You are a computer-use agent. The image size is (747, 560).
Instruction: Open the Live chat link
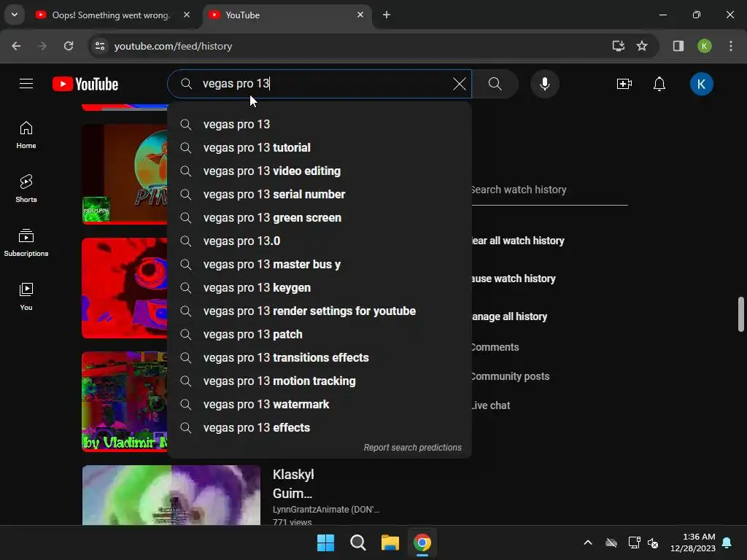tap(491, 405)
